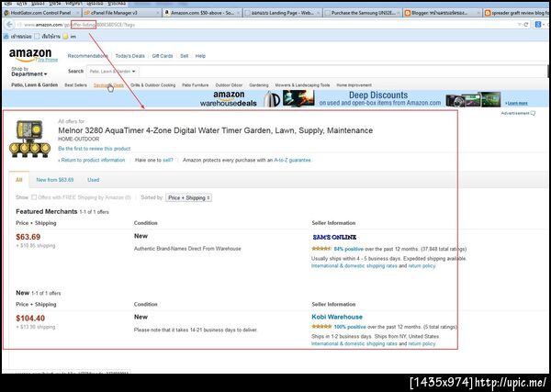This screenshot has width=551, height=392.
Task: Switch to HostGator.com Control Panel tab
Action: click(x=40, y=13)
